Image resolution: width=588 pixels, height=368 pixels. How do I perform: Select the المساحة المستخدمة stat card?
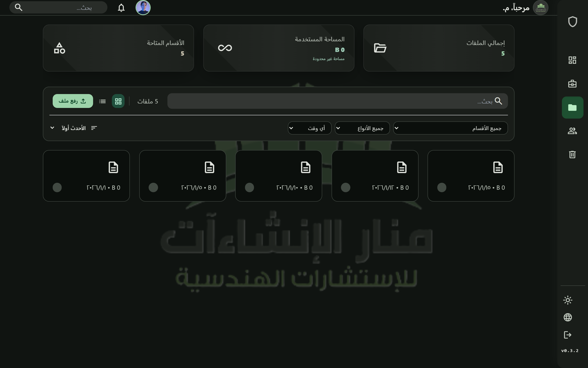click(x=279, y=48)
